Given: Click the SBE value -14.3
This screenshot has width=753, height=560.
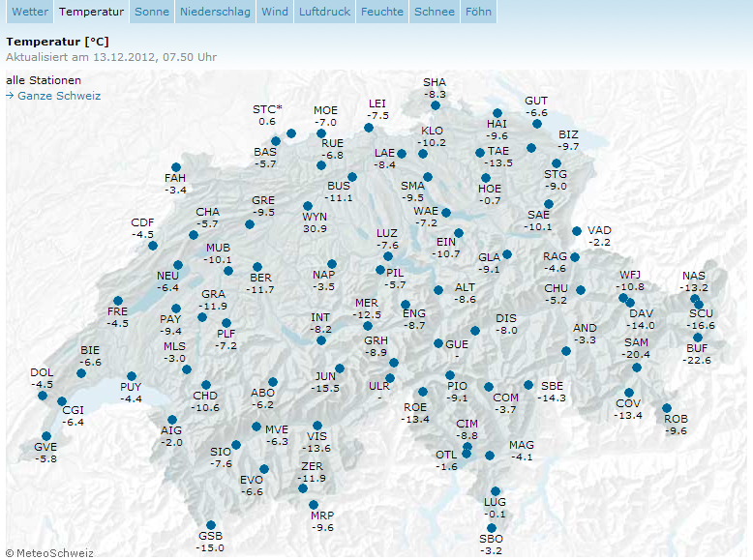Looking at the screenshot, I should pyautogui.click(x=552, y=398).
